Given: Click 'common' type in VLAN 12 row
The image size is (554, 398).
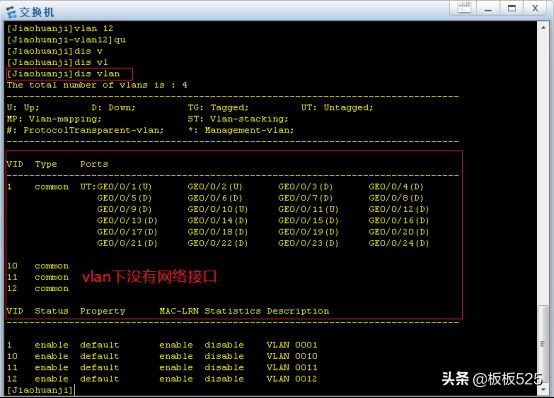Looking at the screenshot, I should (x=52, y=288).
